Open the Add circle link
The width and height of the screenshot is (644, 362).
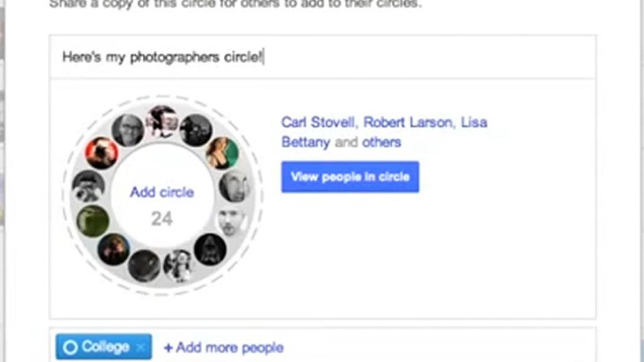pos(162,192)
